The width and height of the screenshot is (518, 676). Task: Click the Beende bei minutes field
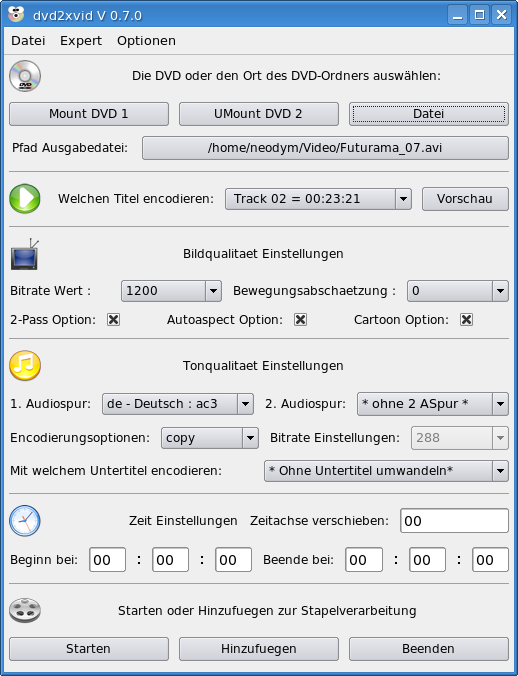click(x=428, y=560)
